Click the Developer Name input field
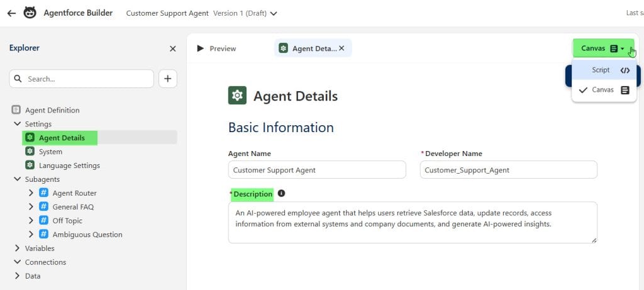Screen dimensions: 644x290 point(508,170)
